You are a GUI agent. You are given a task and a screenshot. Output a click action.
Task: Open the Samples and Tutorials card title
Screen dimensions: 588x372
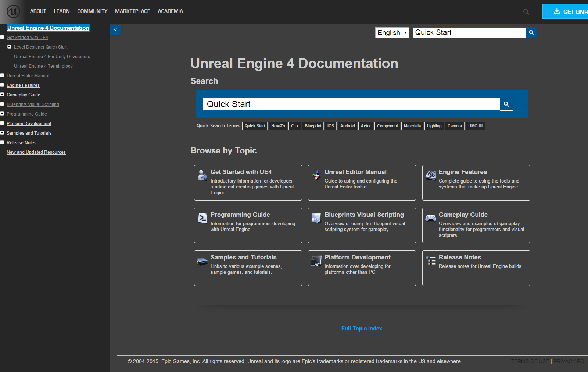[244, 257]
